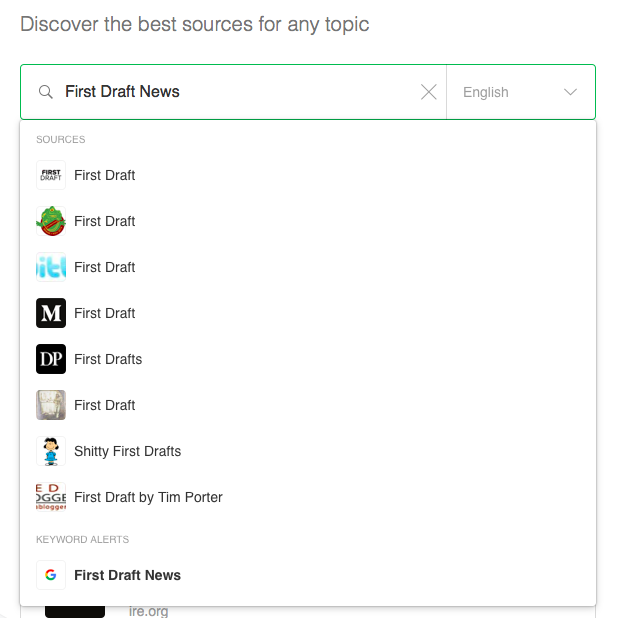Viewport: 617px width, 618px height.
Task: Click the blue Twitter-style source icon
Action: point(51,267)
